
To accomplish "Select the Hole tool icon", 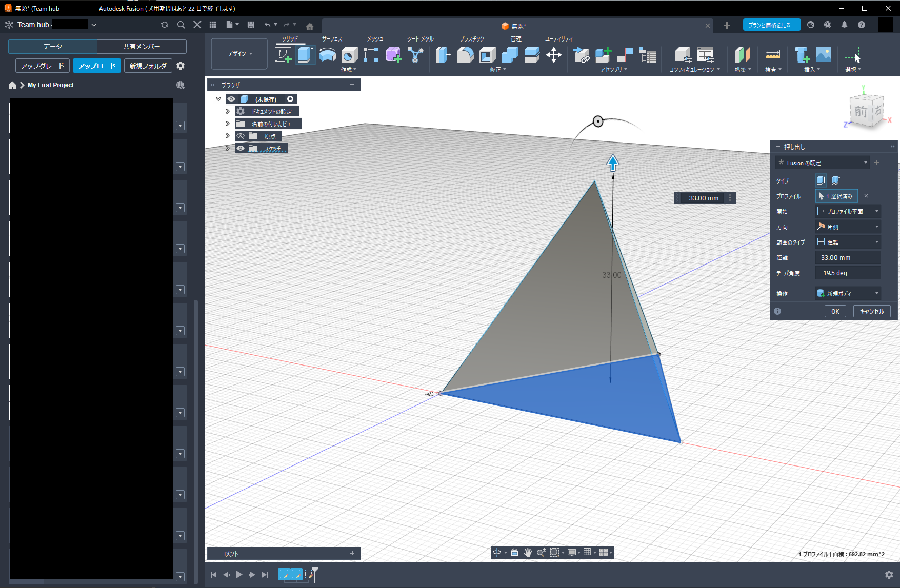I will point(349,54).
